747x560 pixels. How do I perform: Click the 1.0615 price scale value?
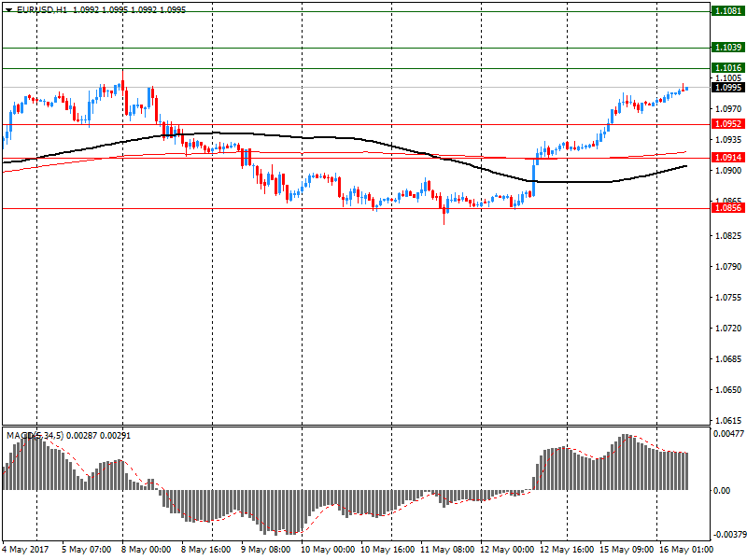coord(728,421)
